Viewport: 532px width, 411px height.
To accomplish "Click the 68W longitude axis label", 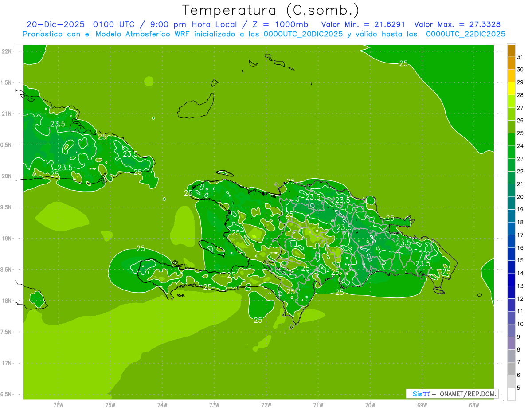I will tap(473, 405).
